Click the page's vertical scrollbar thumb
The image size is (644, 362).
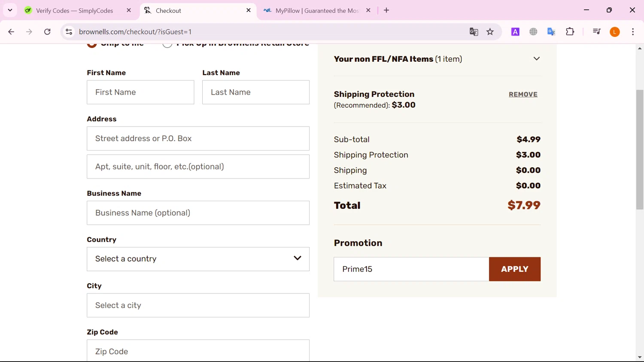640,149
